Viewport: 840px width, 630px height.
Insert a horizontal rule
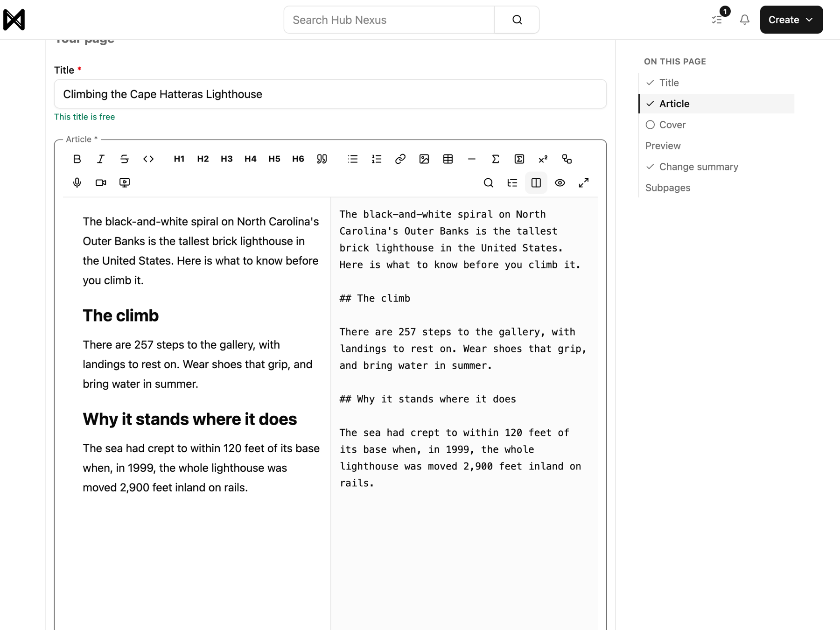coord(472,159)
